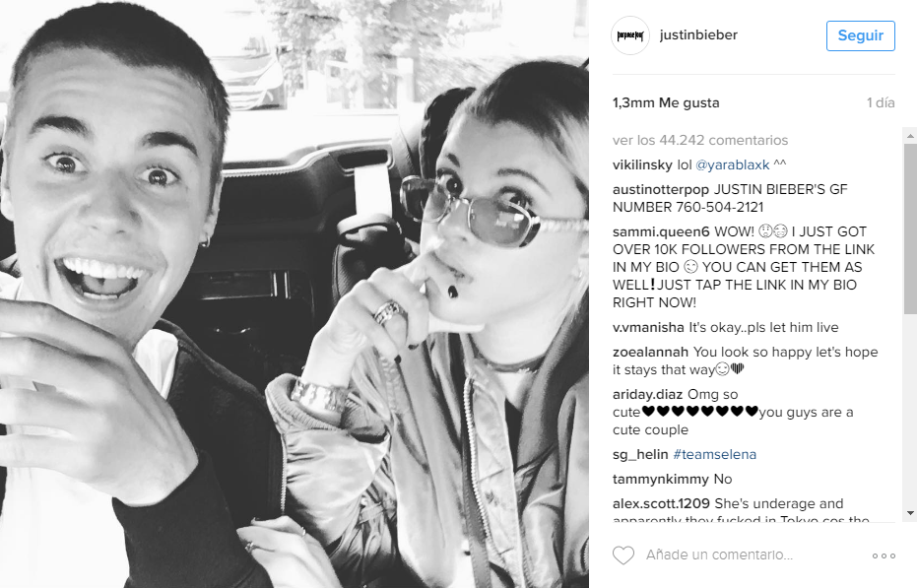This screenshot has height=588, width=917.
Task: Expand ver los 44.242 comentarios
Action: [x=700, y=141]
